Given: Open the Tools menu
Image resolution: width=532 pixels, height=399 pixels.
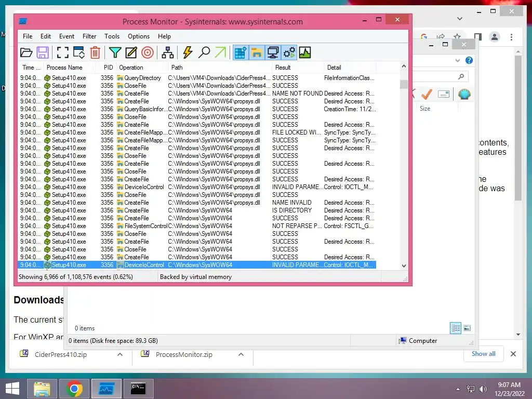Looking at the screenshot, I should click(112, 36).
